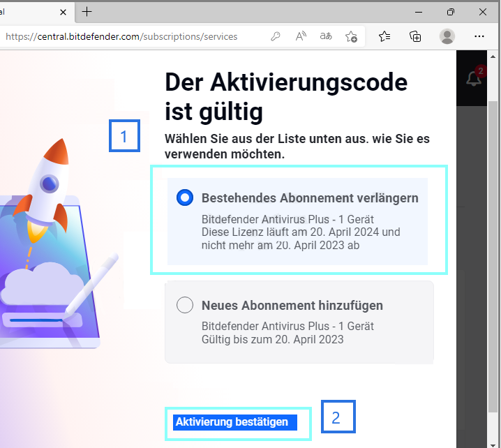501x448 pixels.
Task: Open the browser profile avatar
Action: (447, 36)
